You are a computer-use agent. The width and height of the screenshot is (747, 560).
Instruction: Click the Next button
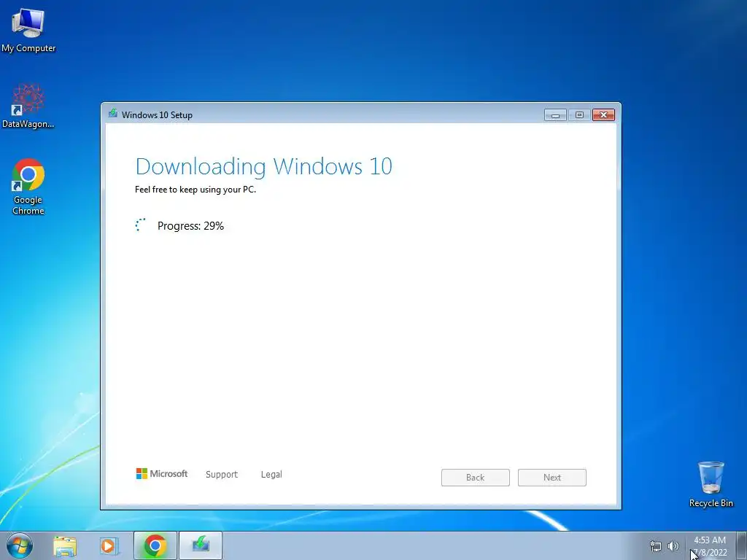coord(552,478)
